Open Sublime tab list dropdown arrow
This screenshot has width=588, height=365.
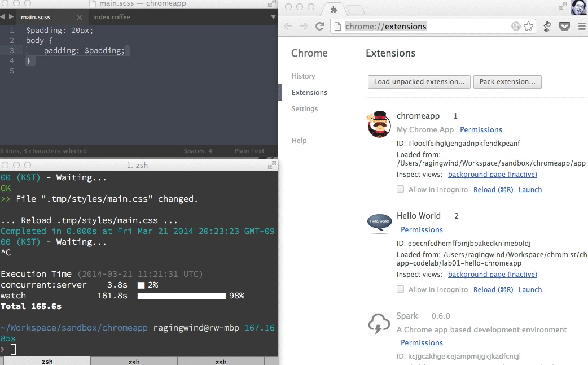click(273, 17)
